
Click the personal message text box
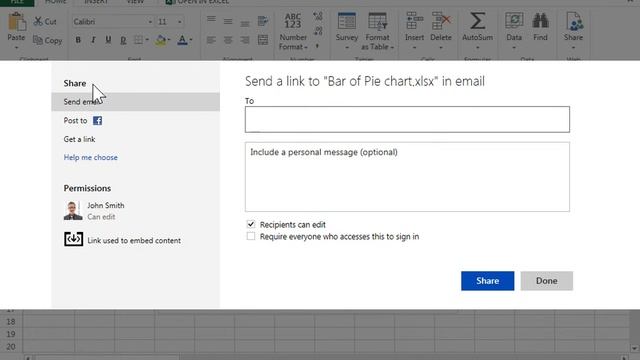[407, 177]
